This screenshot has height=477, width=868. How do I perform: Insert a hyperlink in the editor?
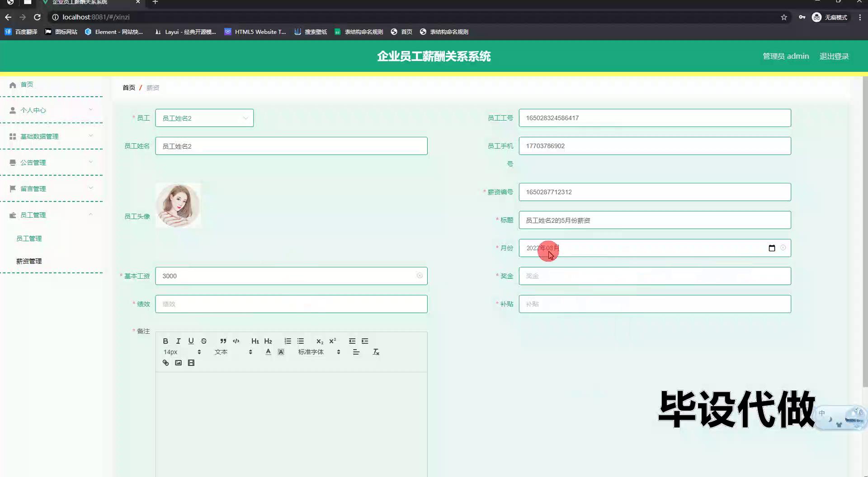tap(165, 363)
